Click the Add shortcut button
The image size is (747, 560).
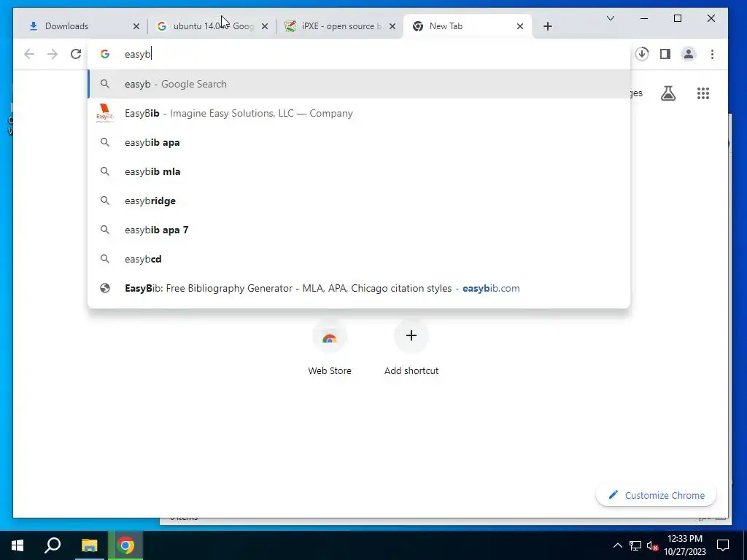click(411, 349)
